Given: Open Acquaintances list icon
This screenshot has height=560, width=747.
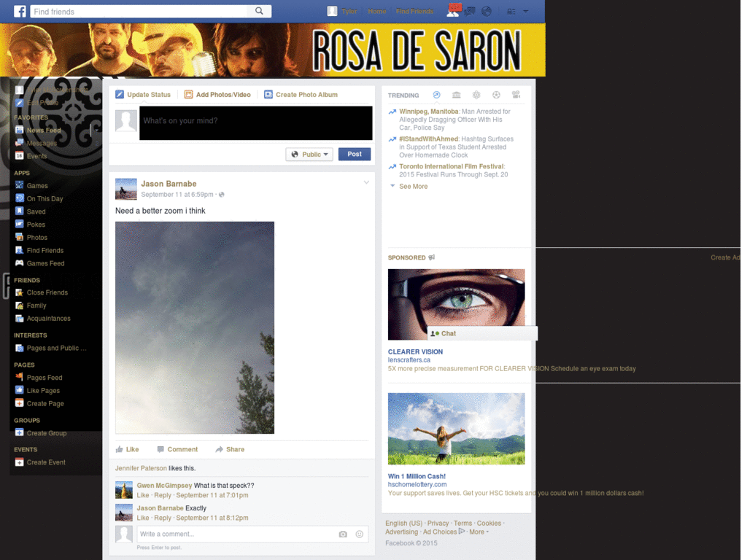Looking at the screenshot, I should click(20, 318).
